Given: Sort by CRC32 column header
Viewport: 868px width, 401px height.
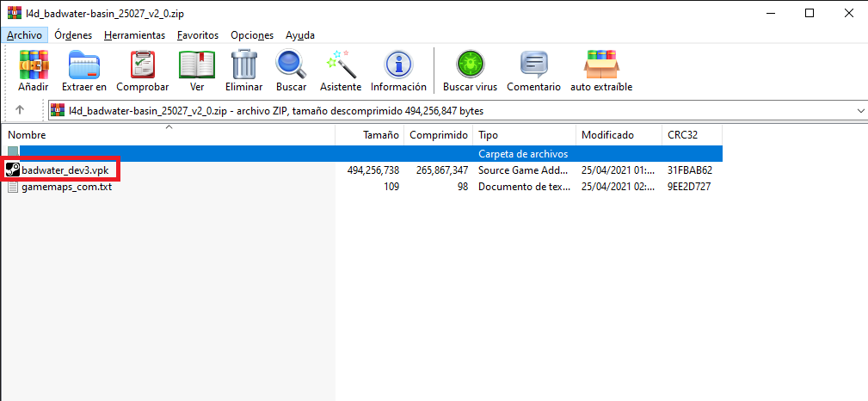Looking at the screenshot, I should tap(692, 134).
